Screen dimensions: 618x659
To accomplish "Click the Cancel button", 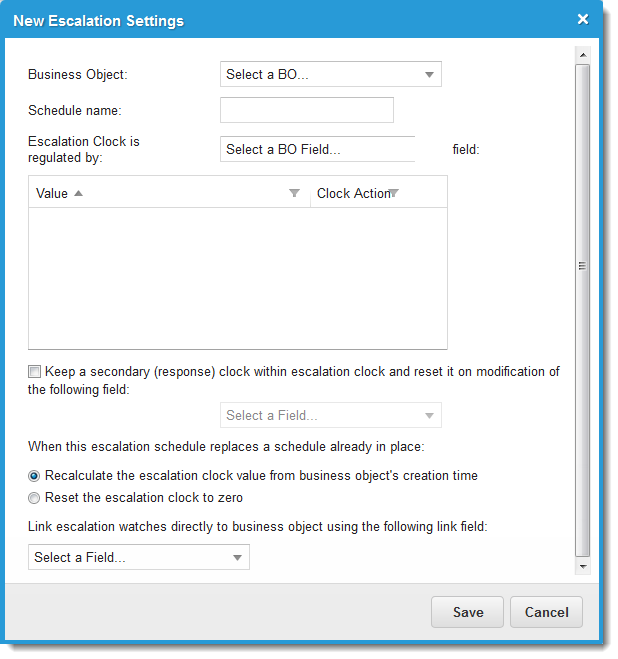I will point(546,612).
